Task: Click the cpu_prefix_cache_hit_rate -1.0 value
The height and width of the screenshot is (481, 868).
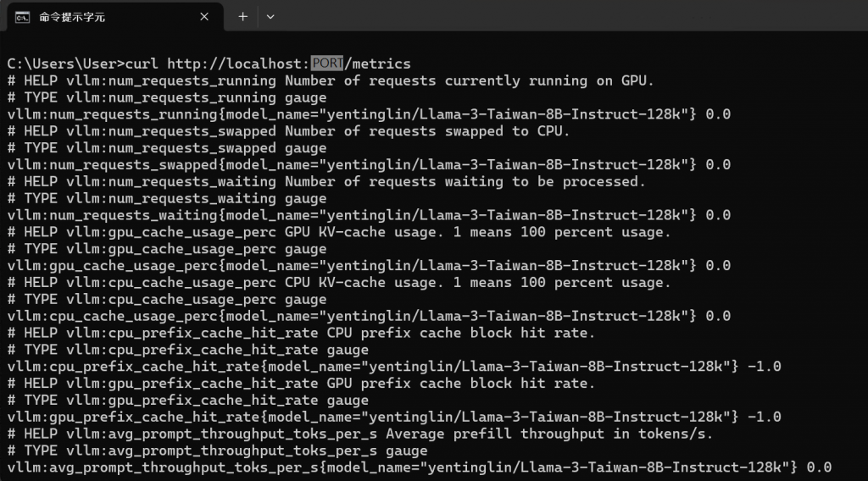Action: coord(764,367)
